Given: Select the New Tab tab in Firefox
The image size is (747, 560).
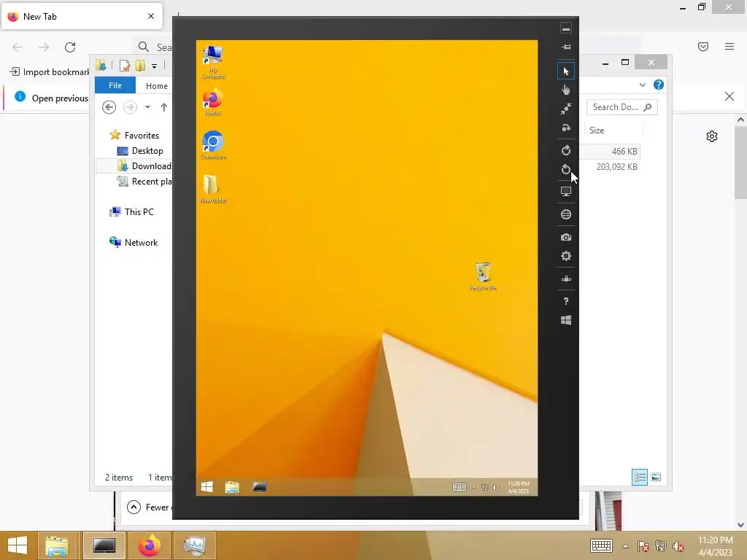Looking at the screenshot, I should tap(82, 16).
